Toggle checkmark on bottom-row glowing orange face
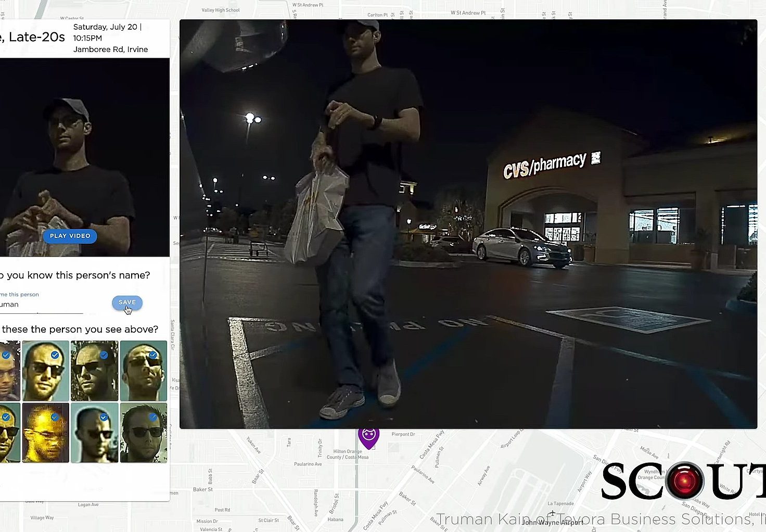The width and height of the screenshot is (766, 532). click(55, 417)
